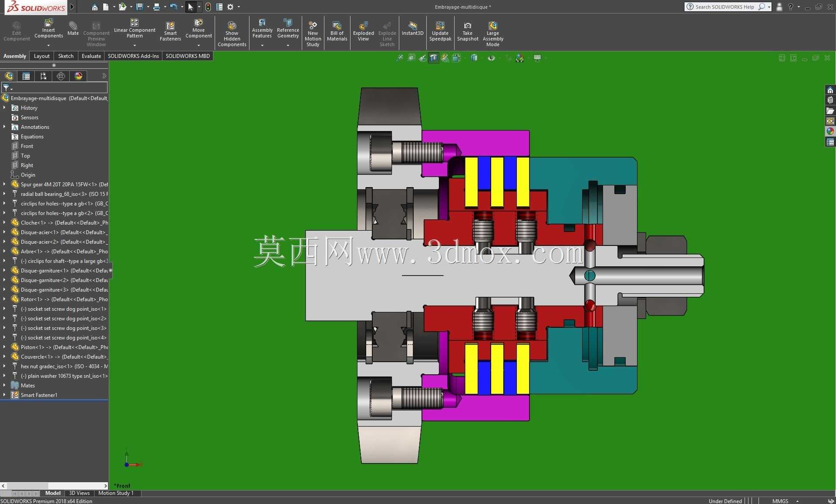Open ConfigurationManager tab
Screen dimensions: 836x504
[44, 76]
